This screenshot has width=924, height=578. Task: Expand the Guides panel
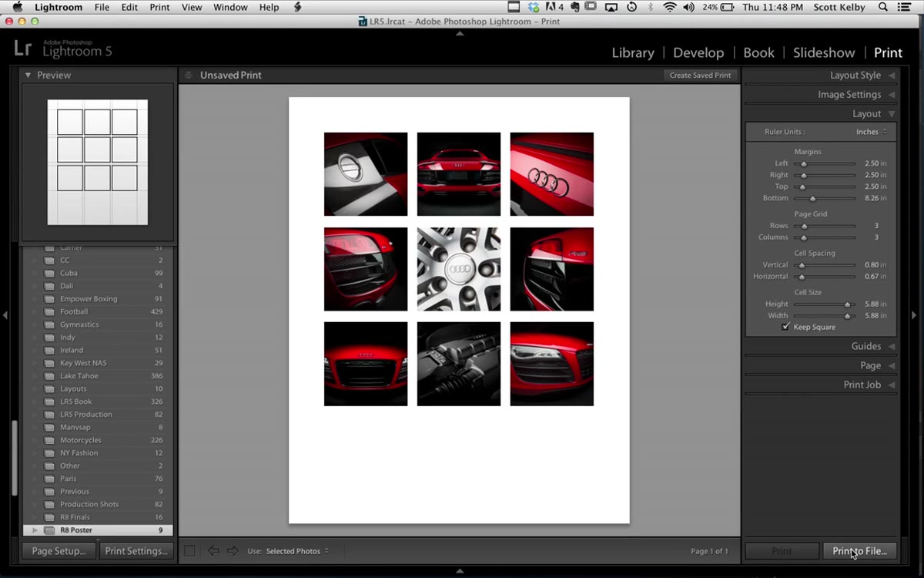[x=892, y=347]
